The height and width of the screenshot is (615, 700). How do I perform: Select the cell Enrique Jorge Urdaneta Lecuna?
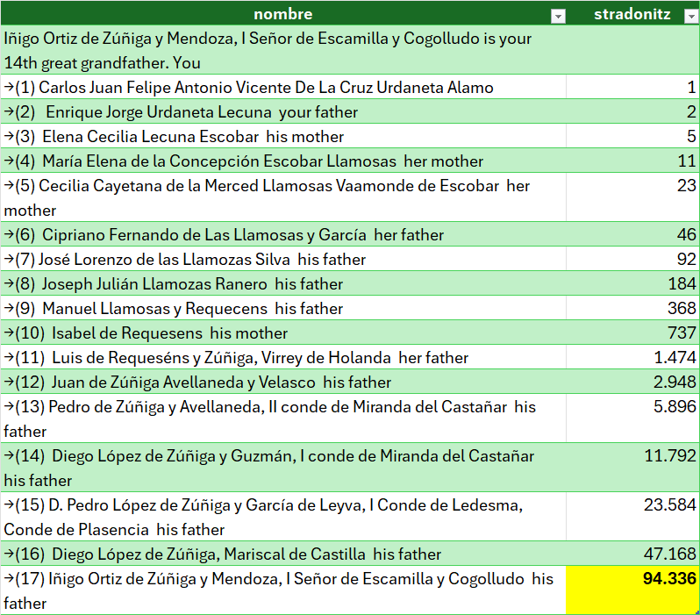[283, 111]
